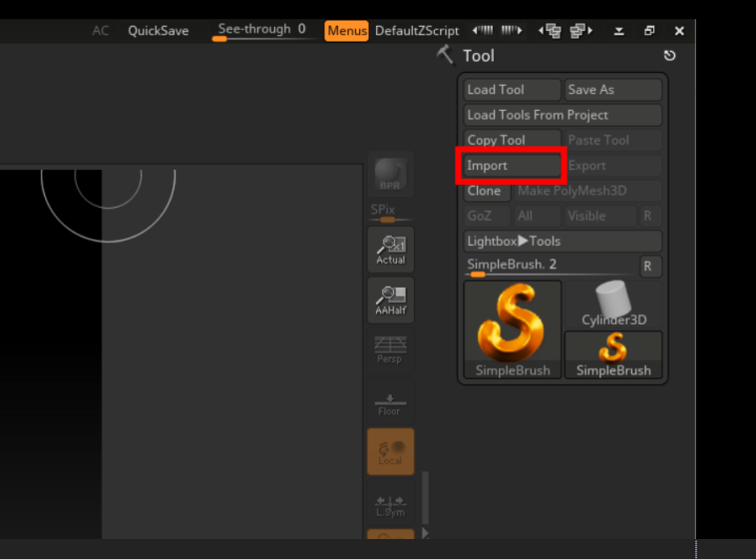The image size is (756, 559).
Task: Click the Tool palette hammer icon
Action: (x=445, y=55)
